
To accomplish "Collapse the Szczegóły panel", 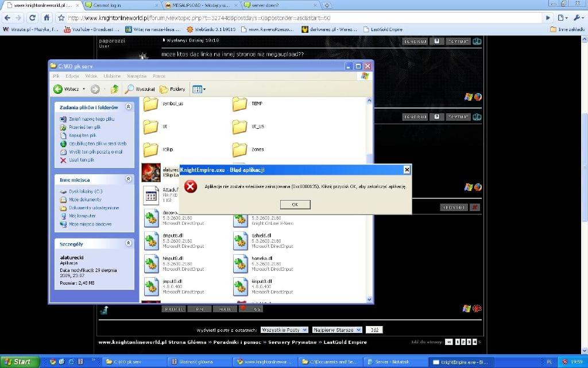I will point(128,243).
